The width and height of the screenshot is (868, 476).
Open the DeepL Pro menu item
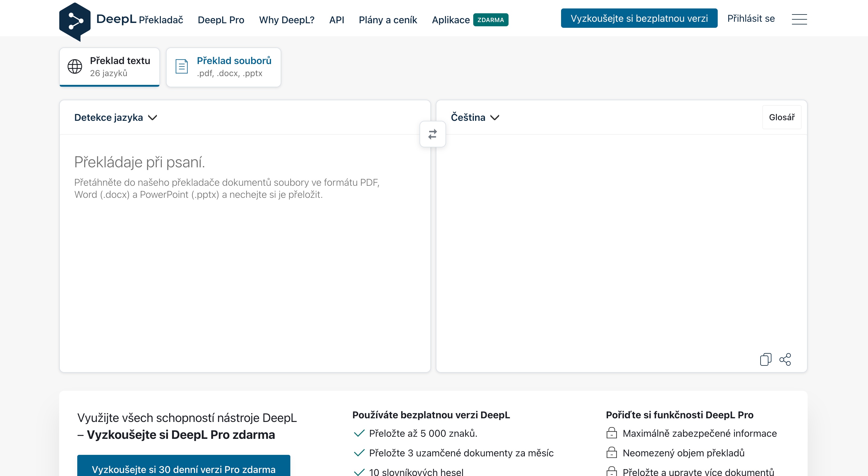coord(221,20)
